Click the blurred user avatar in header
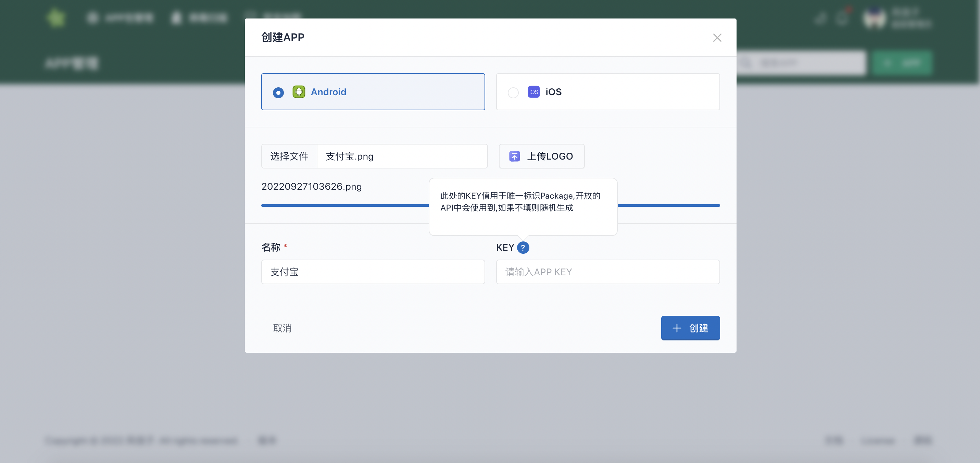This screenshot has height=463, width=980. [x=874, y=18]
